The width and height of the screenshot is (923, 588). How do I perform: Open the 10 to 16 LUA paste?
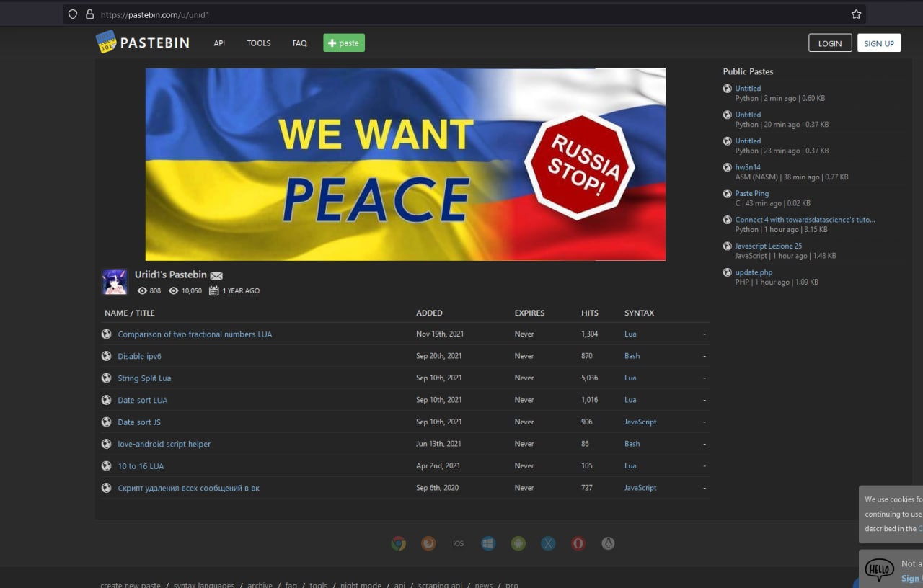click(x=141, y=466)
